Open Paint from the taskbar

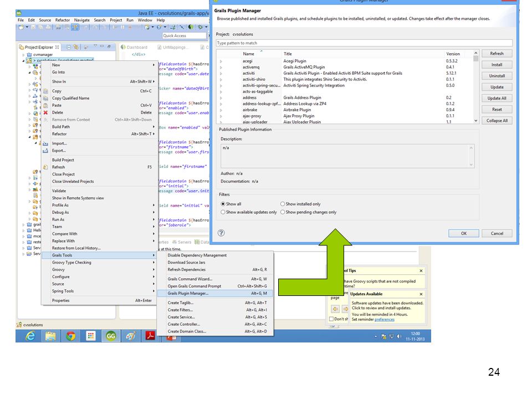click(x=131, y=336)
